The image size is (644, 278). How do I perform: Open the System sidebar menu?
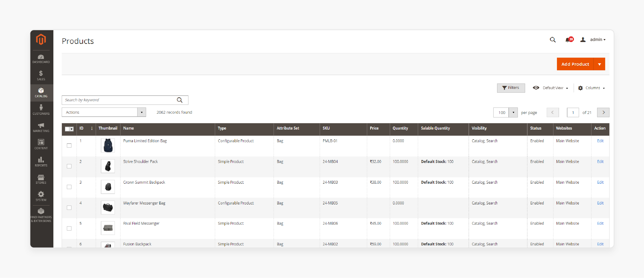(x=41, y=196)
